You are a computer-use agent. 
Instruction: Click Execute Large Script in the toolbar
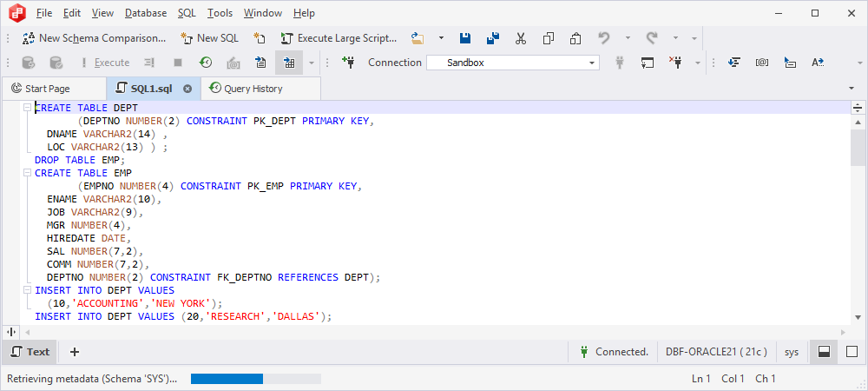click(x=339, y=38)
